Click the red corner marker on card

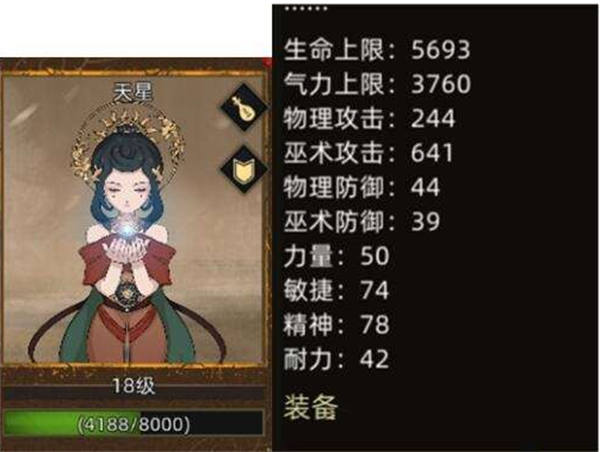click(x=267, y=62)
